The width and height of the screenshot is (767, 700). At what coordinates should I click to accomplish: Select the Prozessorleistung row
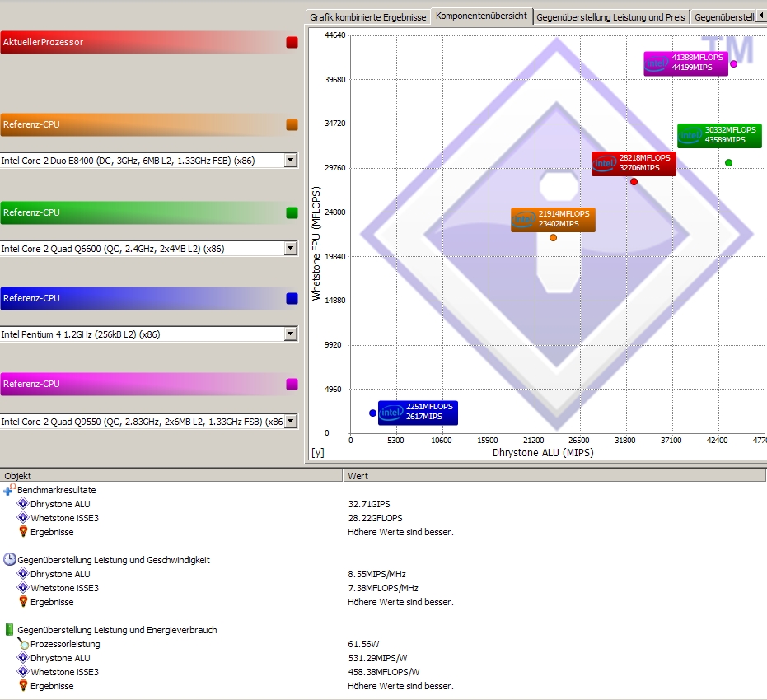point(65,644)
